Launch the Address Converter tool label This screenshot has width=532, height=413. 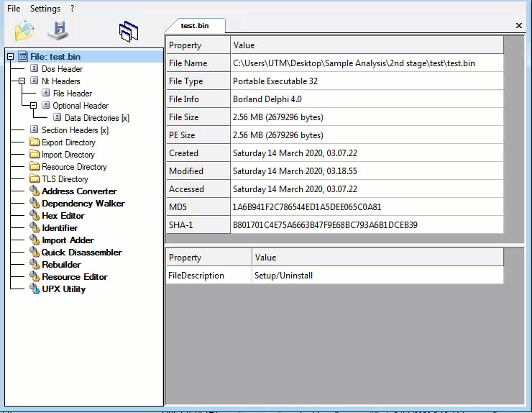pos(79,191)
